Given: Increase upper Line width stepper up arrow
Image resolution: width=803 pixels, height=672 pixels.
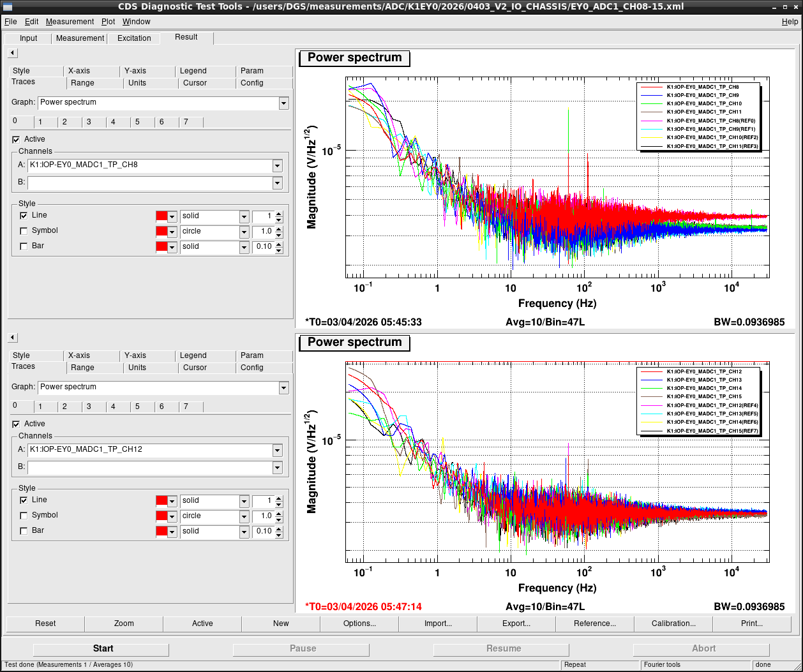Looking at the screenshot, I should click(x=279, y=214).
